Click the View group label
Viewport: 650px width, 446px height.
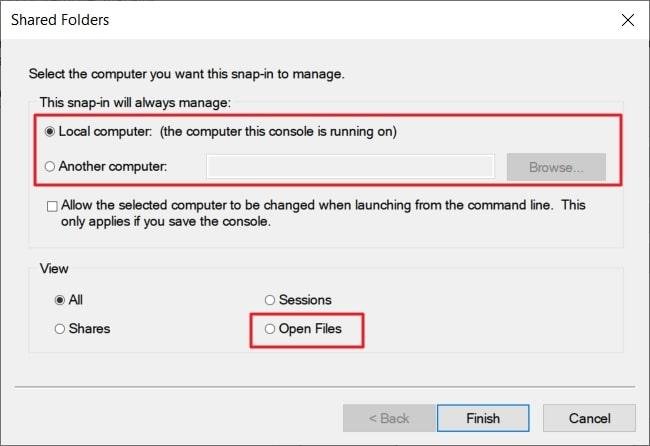click(x=53, y=268)
